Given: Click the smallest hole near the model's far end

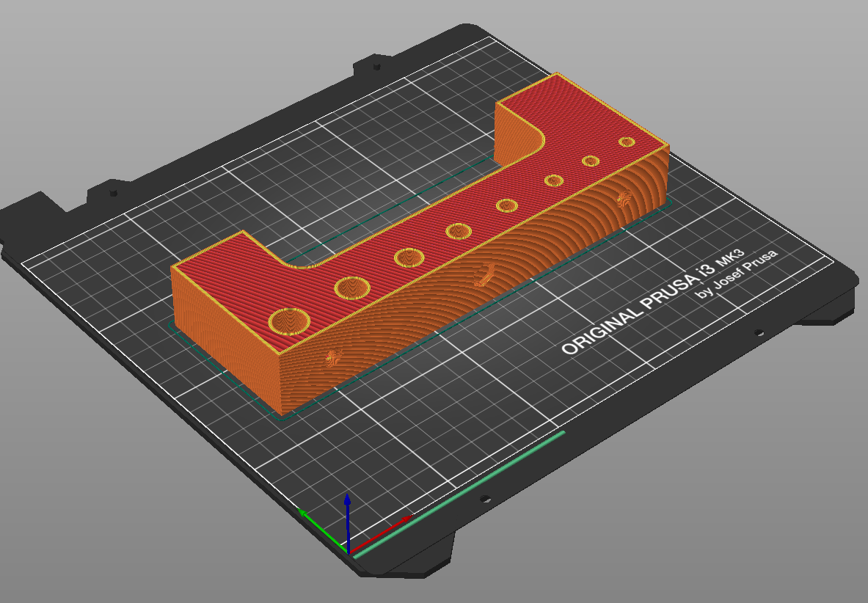Looking at the screenshot, I should pos(627,141).
